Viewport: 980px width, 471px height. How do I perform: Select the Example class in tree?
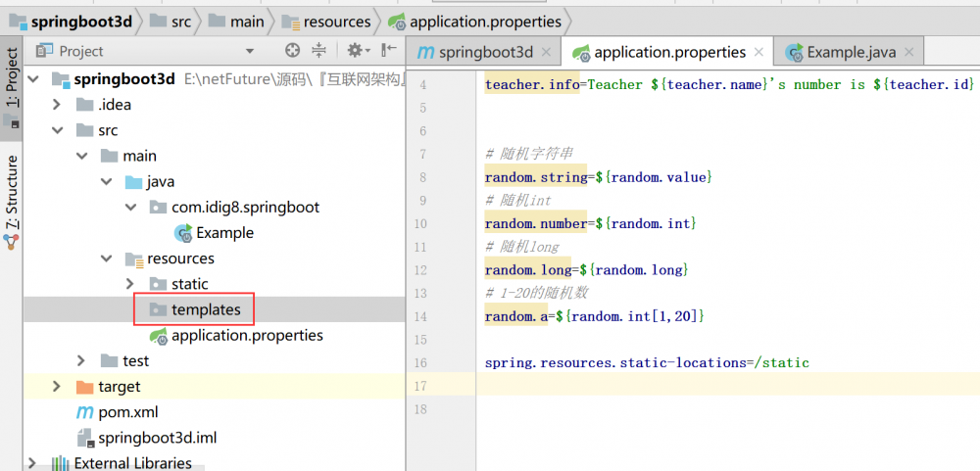(x=225, y=233)
